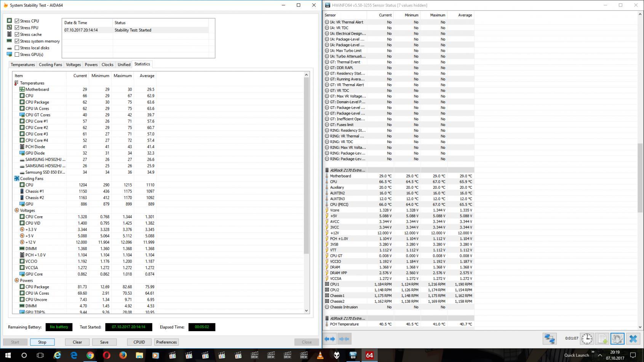This screenshot has height=362, width=644.
Task: Open the Cooling Fans tab
Action: (x=50, y=65)
